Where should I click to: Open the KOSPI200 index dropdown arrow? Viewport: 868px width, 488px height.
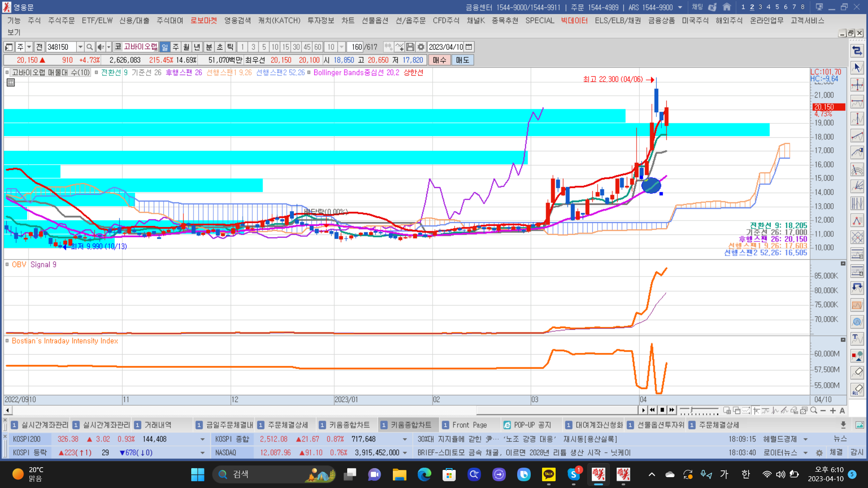(202, 439)
